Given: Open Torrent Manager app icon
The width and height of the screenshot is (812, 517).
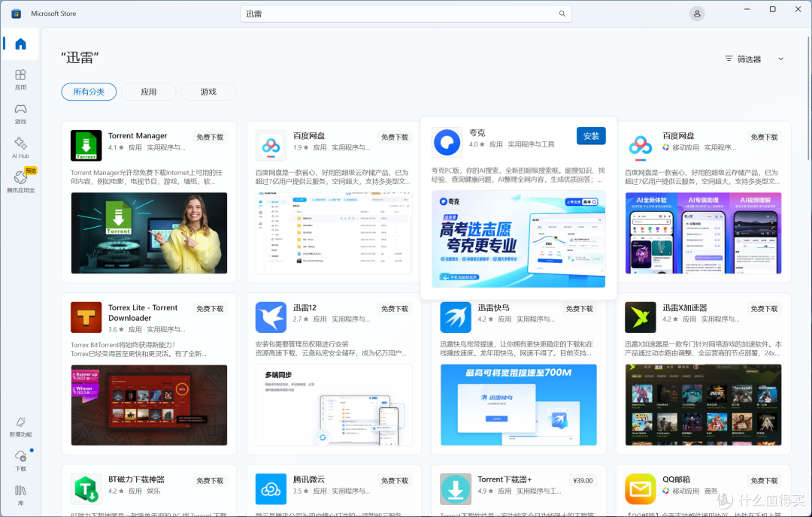Looking at the screenshot, I should point(86,146).
